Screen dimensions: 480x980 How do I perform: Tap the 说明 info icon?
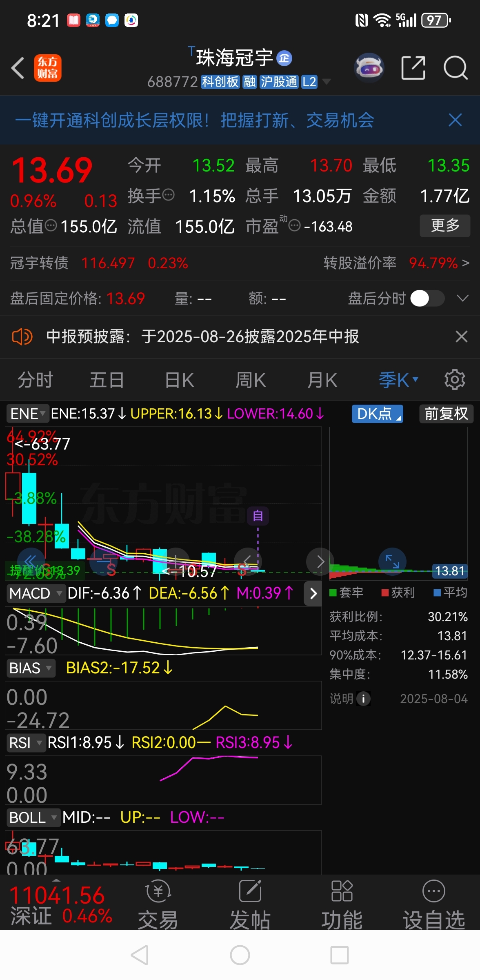363,699
